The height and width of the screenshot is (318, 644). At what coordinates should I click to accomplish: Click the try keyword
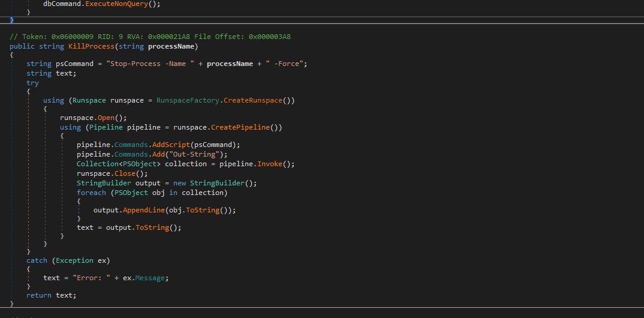32,83
